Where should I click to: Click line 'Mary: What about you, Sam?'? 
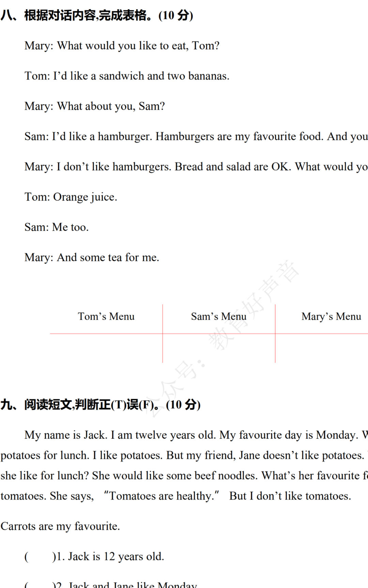95,106
